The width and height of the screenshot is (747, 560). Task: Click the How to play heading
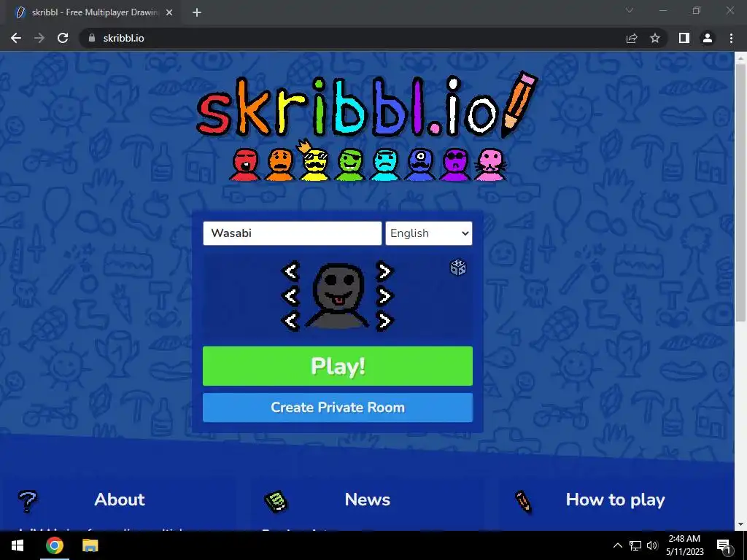[x=615, y=499]
